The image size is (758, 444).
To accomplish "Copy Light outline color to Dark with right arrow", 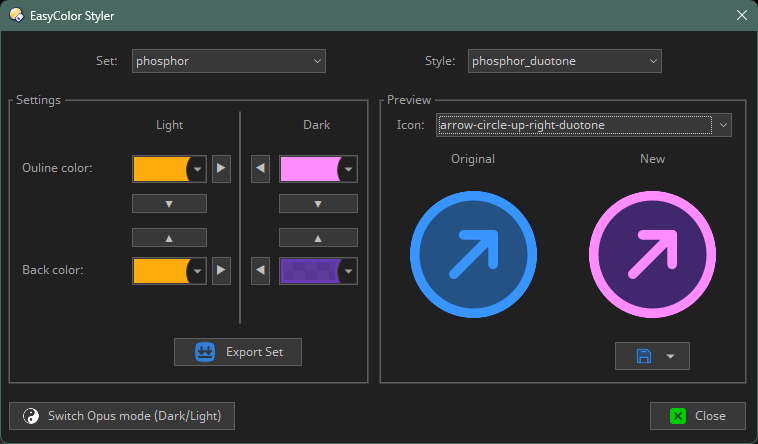I will click(x=221, y=169).
